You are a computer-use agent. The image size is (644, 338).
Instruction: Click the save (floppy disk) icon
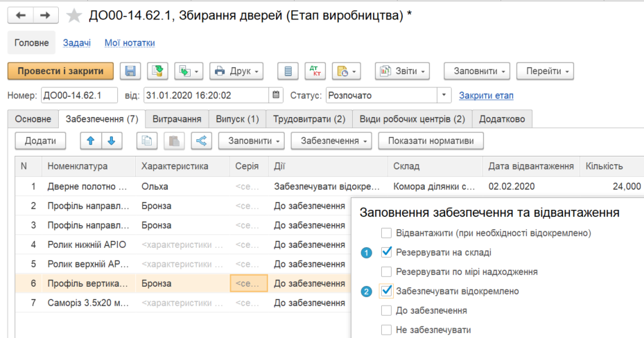coord(130,71)
